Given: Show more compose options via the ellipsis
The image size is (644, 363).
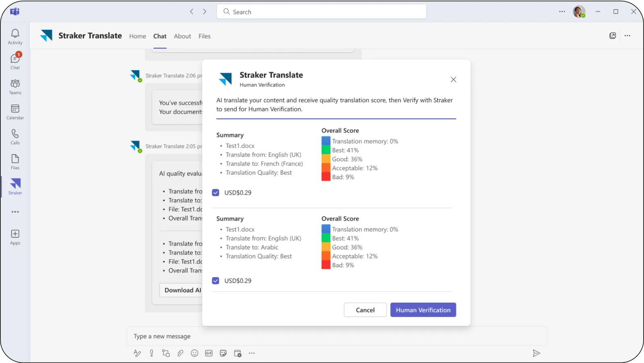Looking at the screenshot, I should pyautogui.click(x=252, y=353).
